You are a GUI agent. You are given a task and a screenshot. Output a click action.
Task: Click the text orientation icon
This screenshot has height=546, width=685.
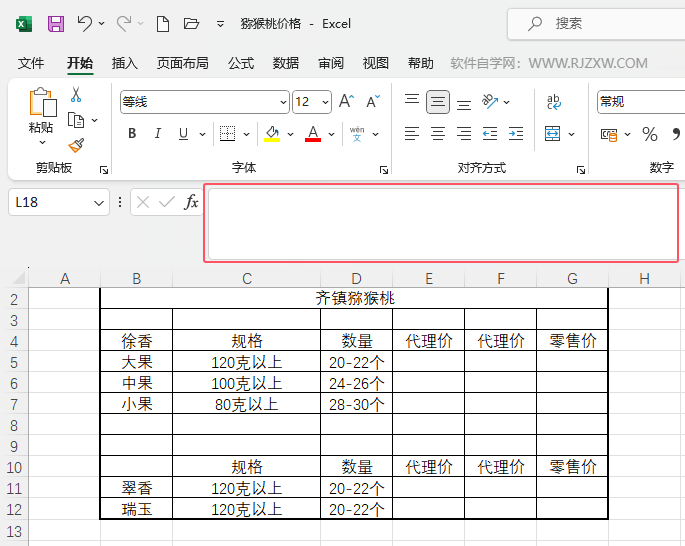pos(490,102)
